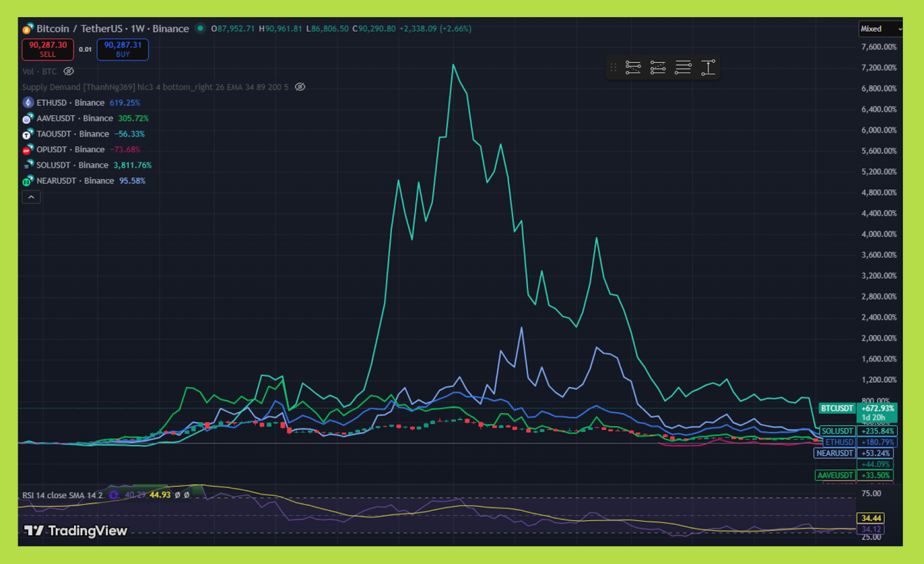Click the first align icon in floating toolbar
The image size is (924, 564).
pyautogui.click(x=633, y=68)
